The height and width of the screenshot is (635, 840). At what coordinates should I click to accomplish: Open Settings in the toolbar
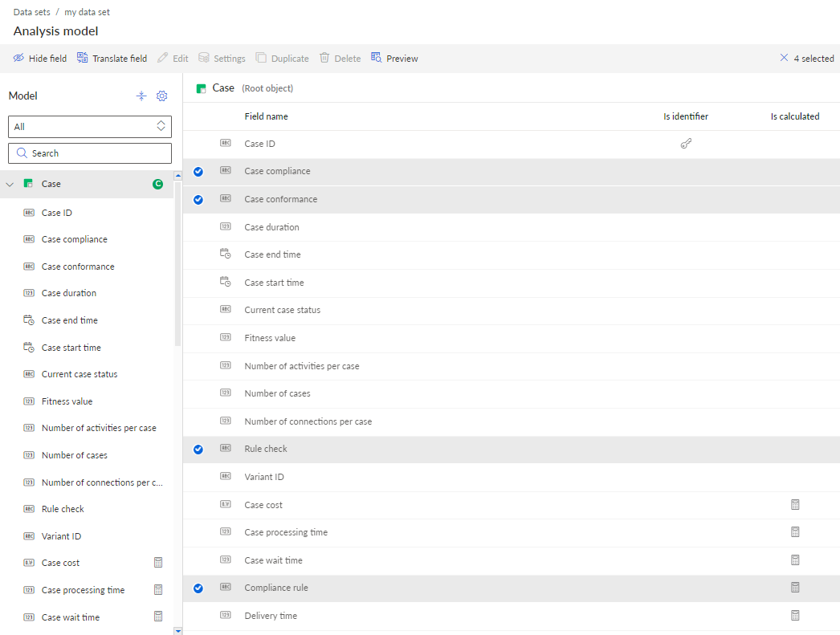tap(222, 59)
